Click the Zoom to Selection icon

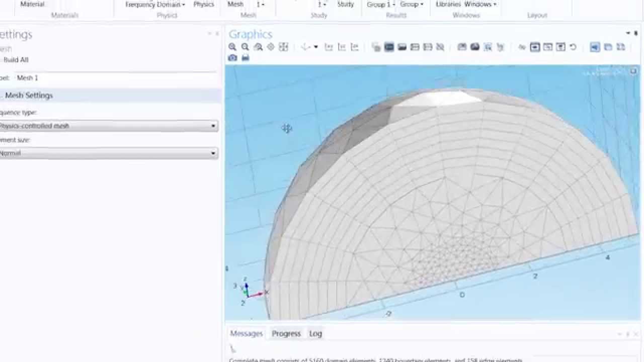[x=271, y=47]
